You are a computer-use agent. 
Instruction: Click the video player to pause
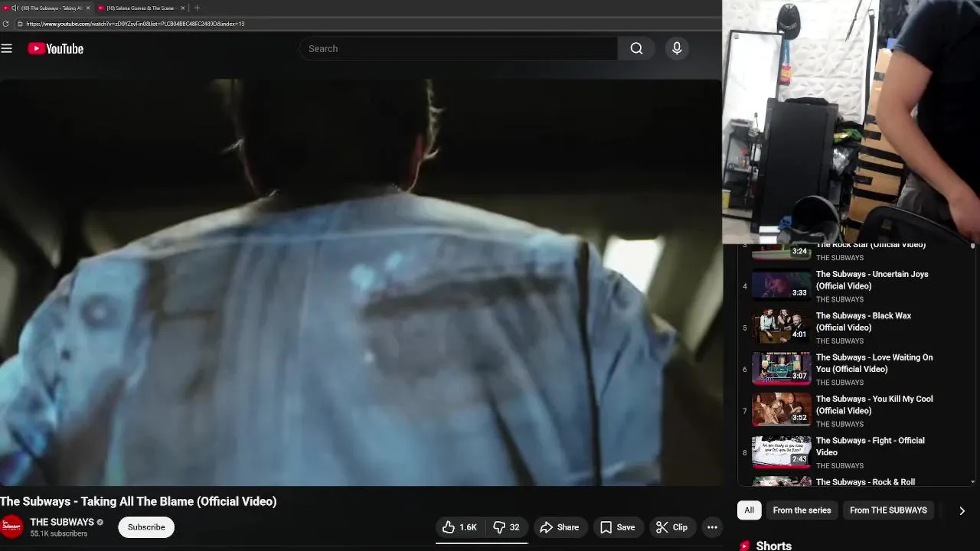pos(361,282)
